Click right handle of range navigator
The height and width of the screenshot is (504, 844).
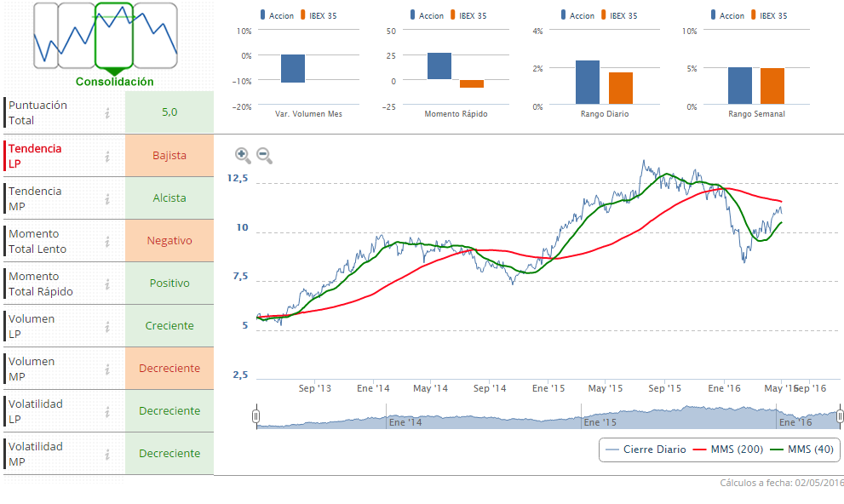click(x=840, y=416)
